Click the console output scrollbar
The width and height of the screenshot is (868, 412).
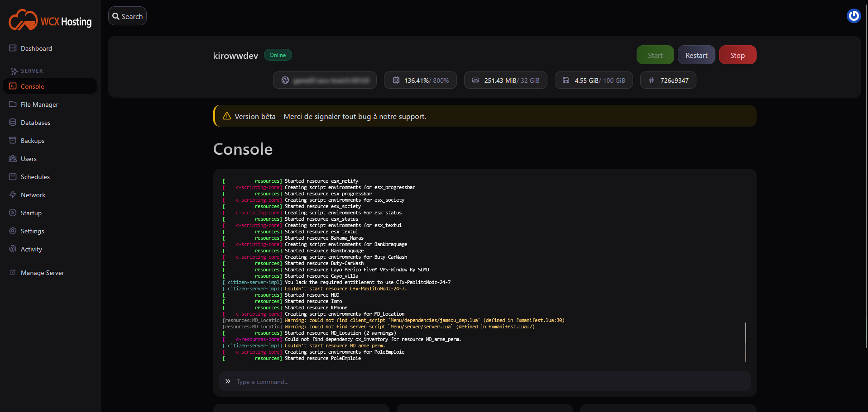745,342
